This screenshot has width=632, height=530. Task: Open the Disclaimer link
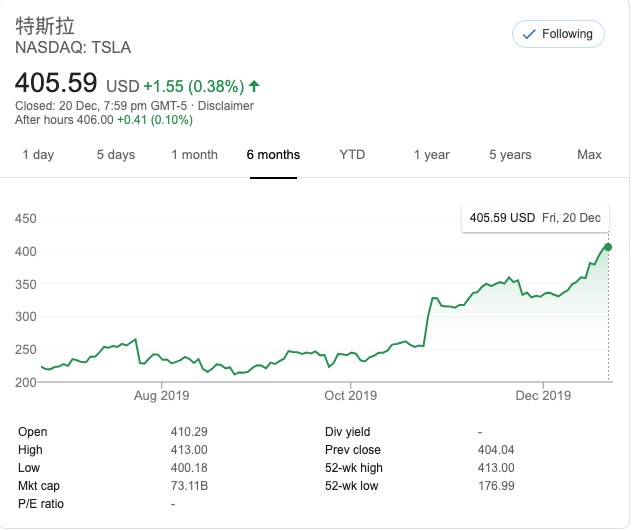click(226, 106)
